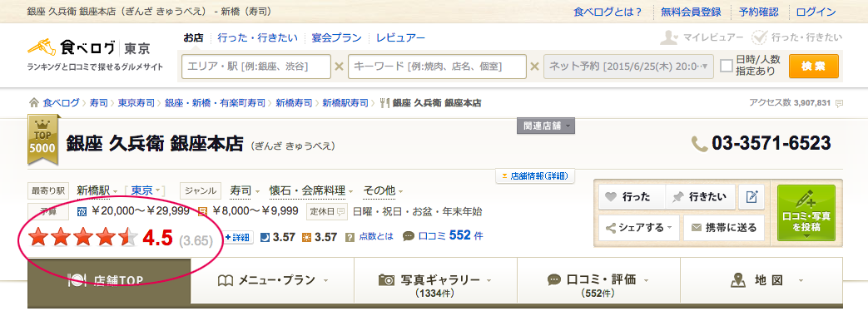
Task: Click the 口コミ 552件 link
Action: pos(450,236)
